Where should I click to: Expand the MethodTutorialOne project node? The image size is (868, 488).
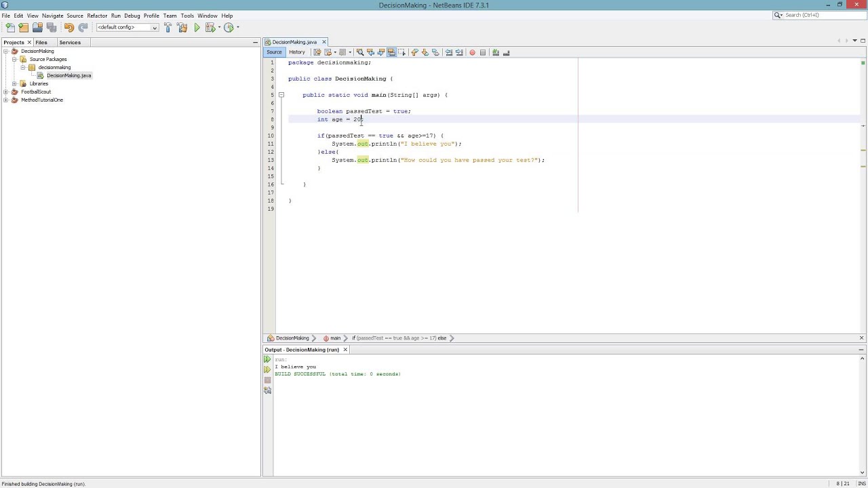pos(6,100)
